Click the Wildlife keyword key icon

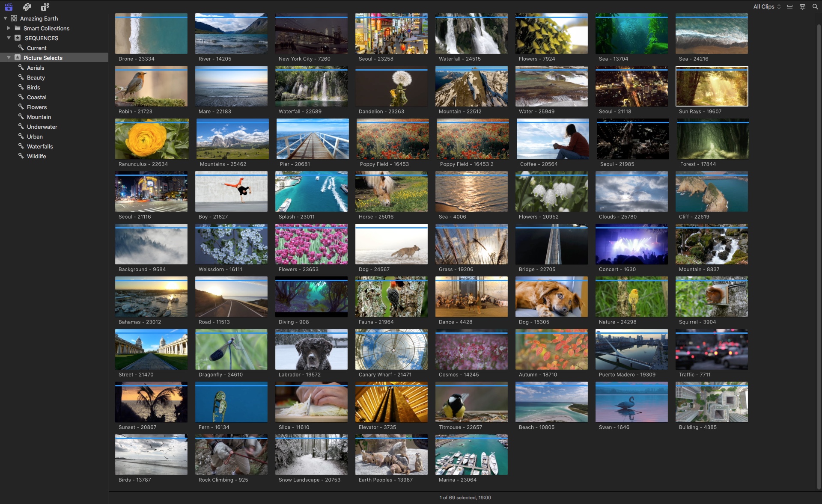coord(21,156)
